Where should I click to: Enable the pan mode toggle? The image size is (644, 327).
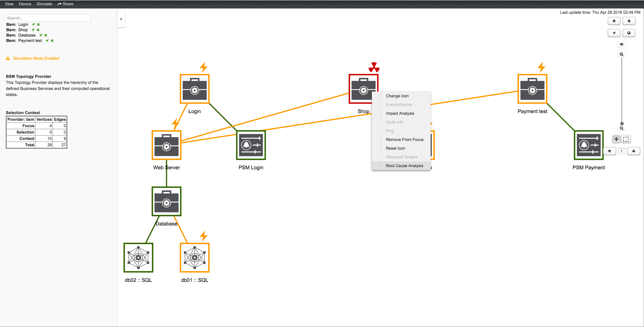point(616,139)
